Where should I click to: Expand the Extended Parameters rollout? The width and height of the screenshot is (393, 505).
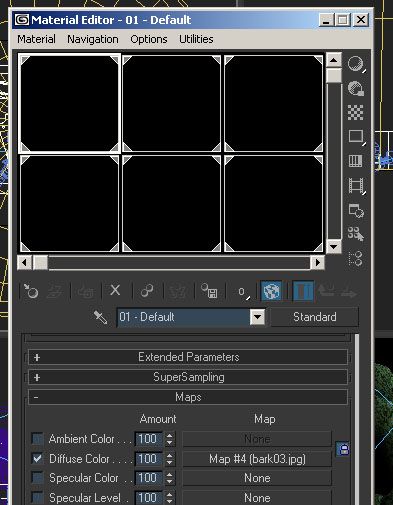click(x=188, y=357)
